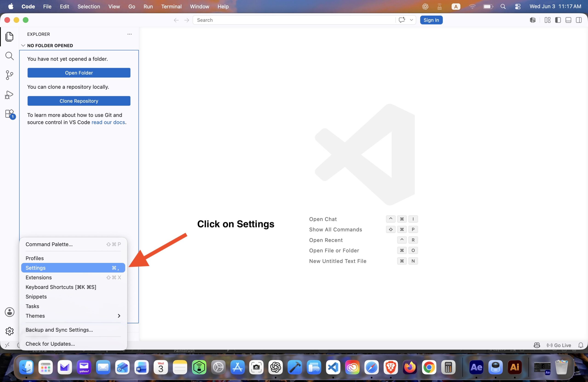Open notifications bell in status bar

[x=581, y=345]
